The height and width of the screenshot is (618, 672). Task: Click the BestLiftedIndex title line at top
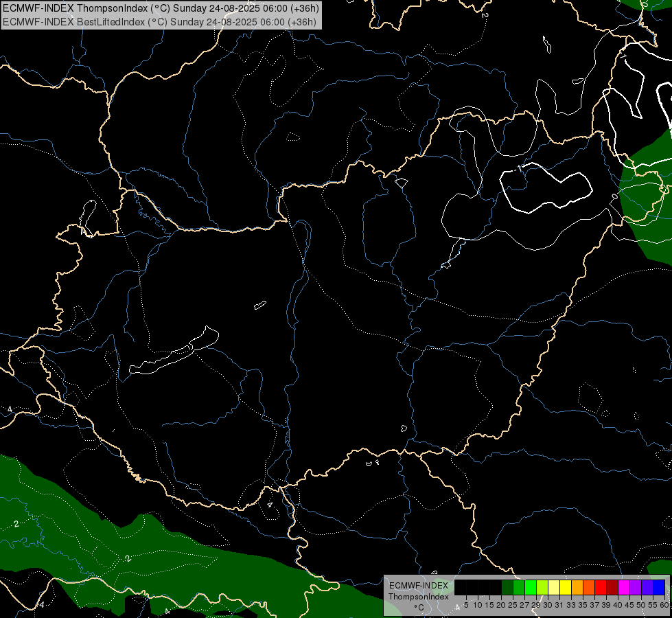159,22
